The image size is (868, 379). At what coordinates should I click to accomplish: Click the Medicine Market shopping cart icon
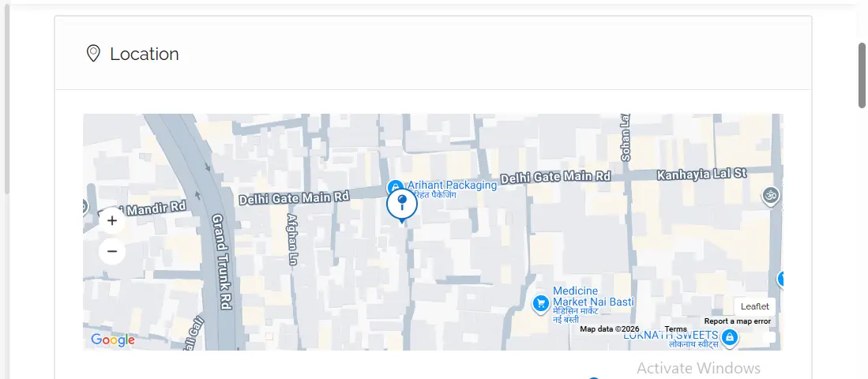tap(540, 302)
